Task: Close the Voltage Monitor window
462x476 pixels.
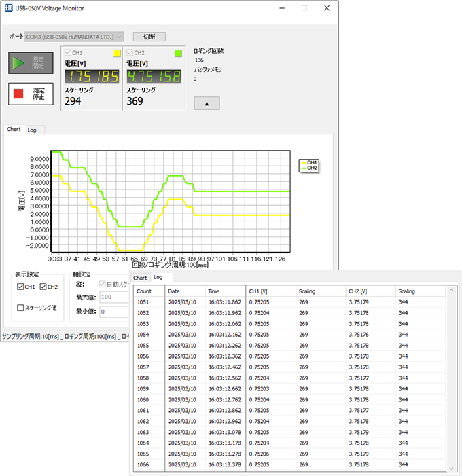Action: pyautogui.click(x=327, y=8)
